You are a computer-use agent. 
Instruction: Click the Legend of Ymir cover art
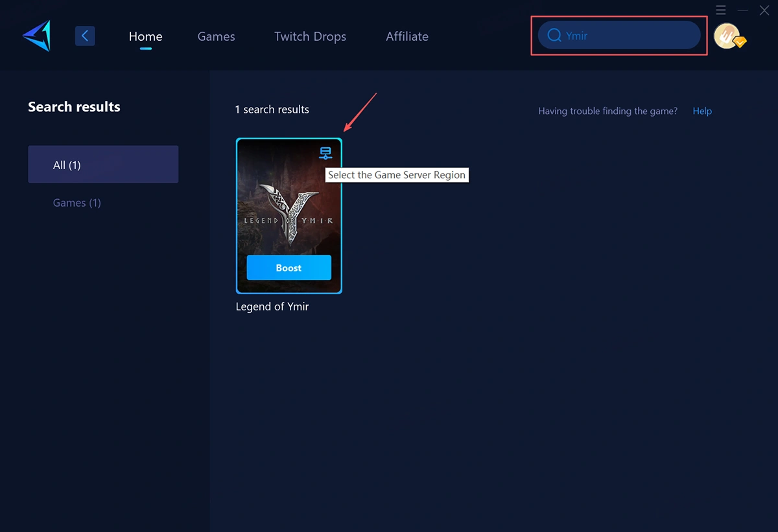pos(289,207)
